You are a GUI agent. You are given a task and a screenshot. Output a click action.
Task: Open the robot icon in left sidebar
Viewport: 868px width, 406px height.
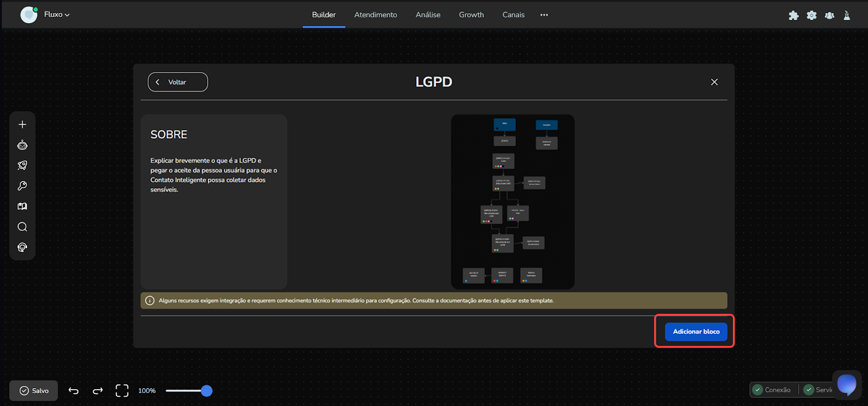[22, 145]
